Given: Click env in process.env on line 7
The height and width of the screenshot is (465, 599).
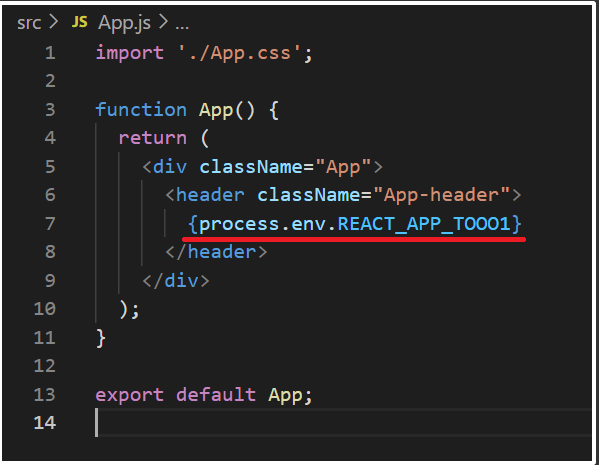Looking at the screenshot, I should (x=308, y=224).
